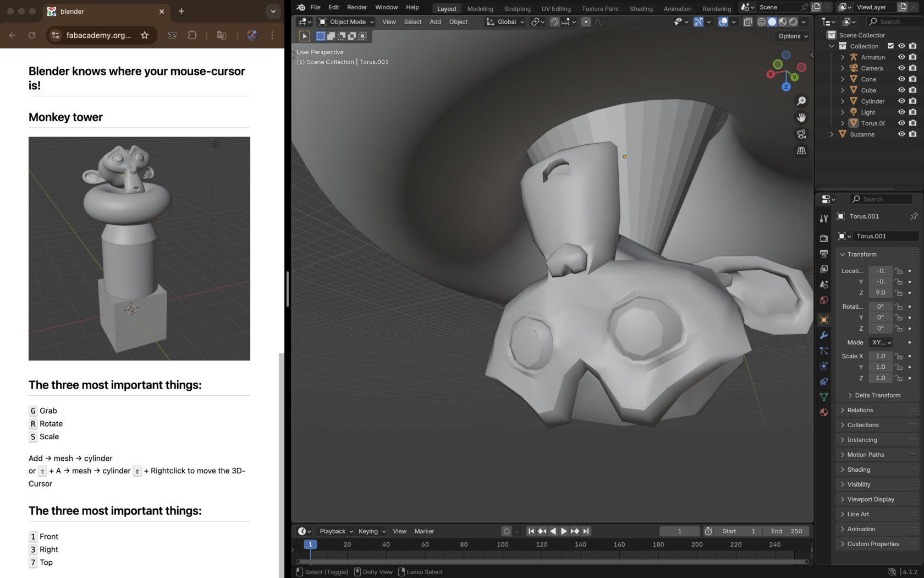Uncheck the Collection exclude checkbox
924x578 pixels.
[890, 46]
